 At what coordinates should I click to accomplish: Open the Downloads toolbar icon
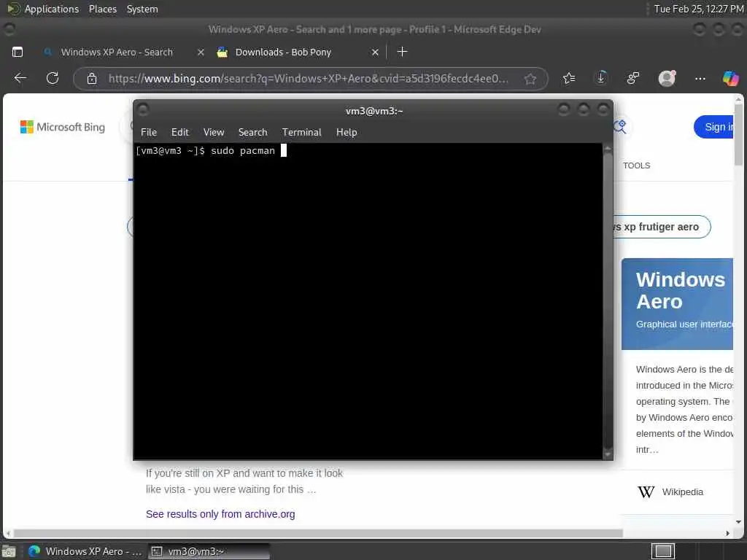click(601, 77)
